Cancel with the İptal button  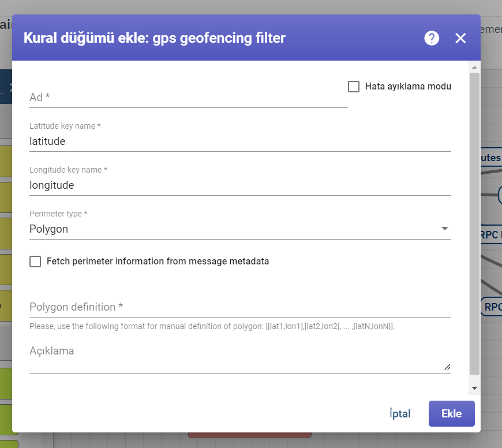point(400,413)
